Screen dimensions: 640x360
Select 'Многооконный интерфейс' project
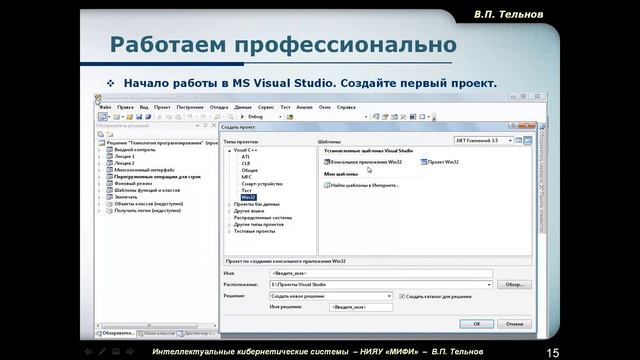click(144, 170)
